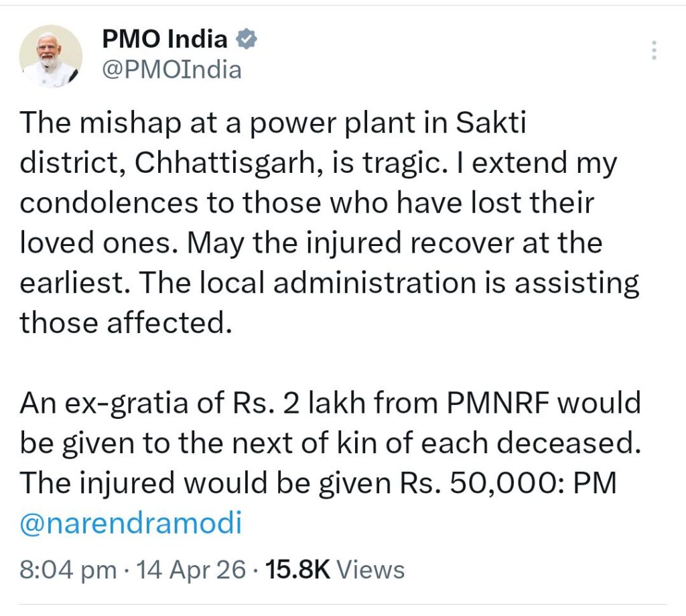The width and height of the screenshot is (686, 616).
Task: Open the @PMOIndia handle link
Action: 171,69
